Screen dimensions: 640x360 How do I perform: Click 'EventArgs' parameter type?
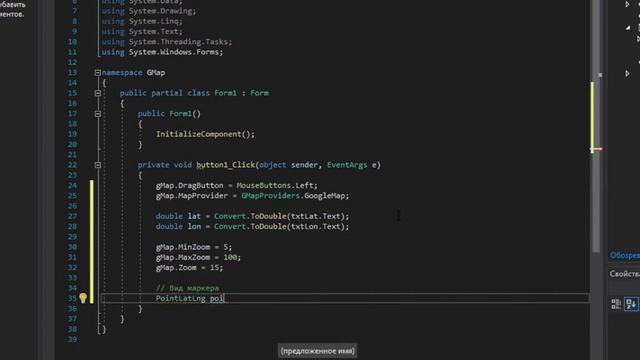point(347,165)
